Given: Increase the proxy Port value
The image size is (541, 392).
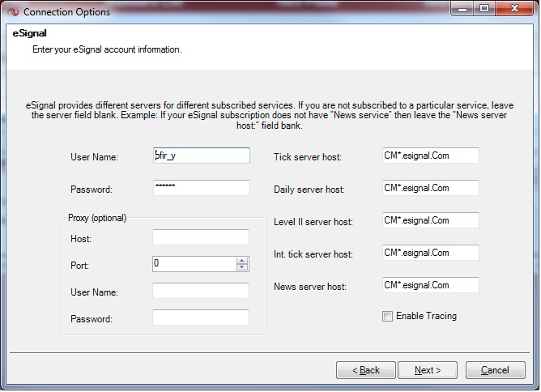Looking at the screenshot, I should pyautogui.click(x=242, y=261).
